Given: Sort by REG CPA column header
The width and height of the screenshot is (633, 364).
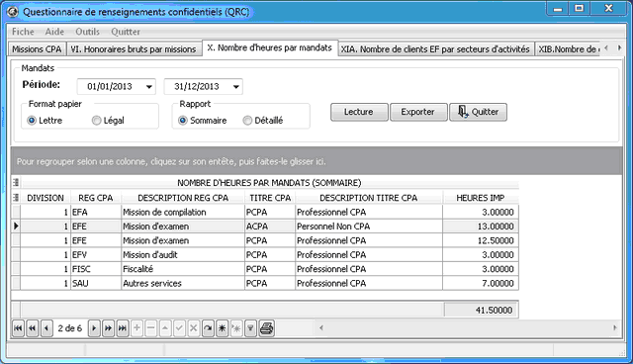Looking at the screenshot, I should 96,198.
